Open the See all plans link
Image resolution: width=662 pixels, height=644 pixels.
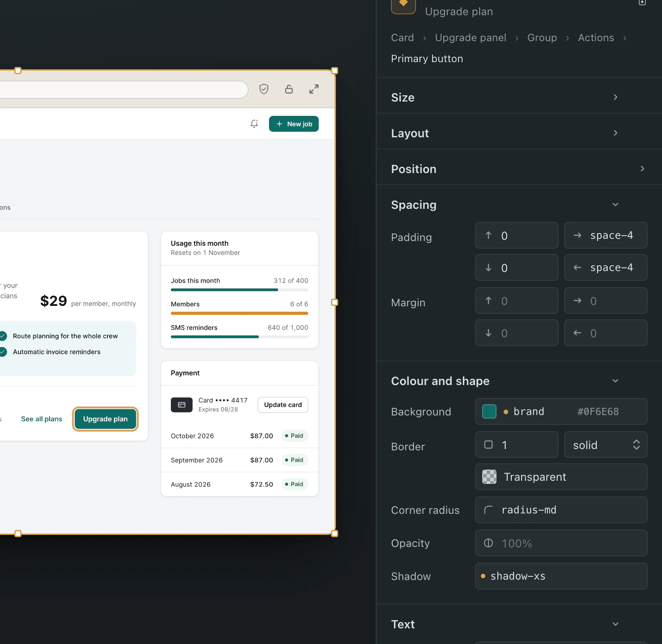(x=42, y=419)
